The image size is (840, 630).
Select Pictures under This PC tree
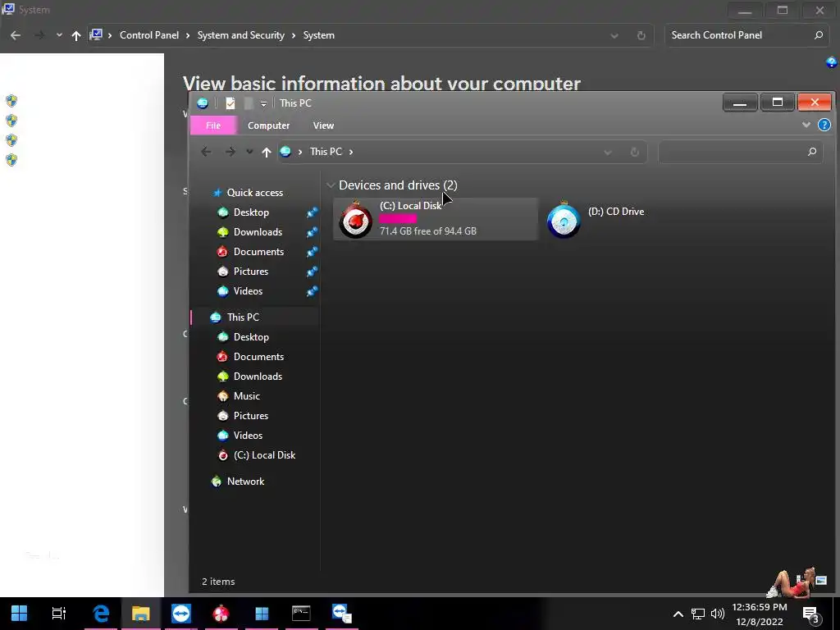point(251,416)
